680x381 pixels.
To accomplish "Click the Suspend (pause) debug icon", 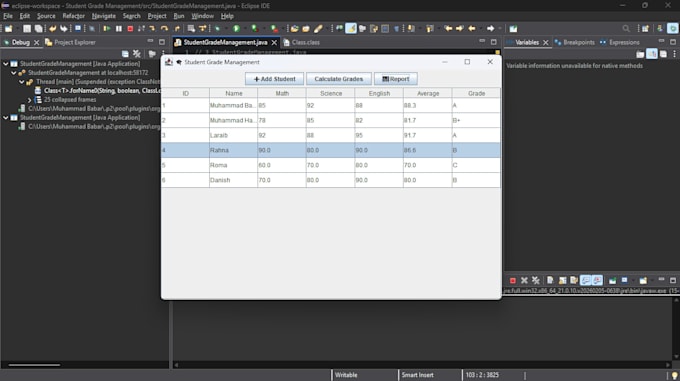I will coord(119,29).
